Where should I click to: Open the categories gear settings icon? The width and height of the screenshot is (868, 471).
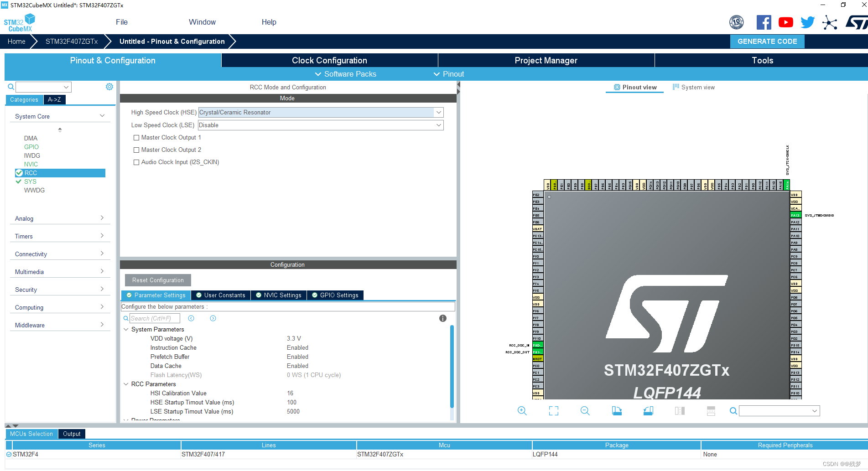109,87
